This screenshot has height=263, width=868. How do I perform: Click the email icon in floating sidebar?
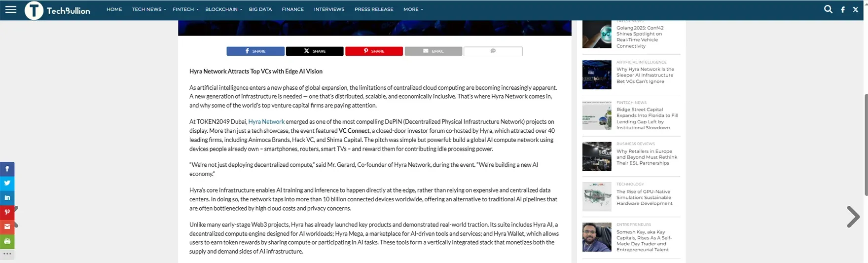tap(7, 227)
